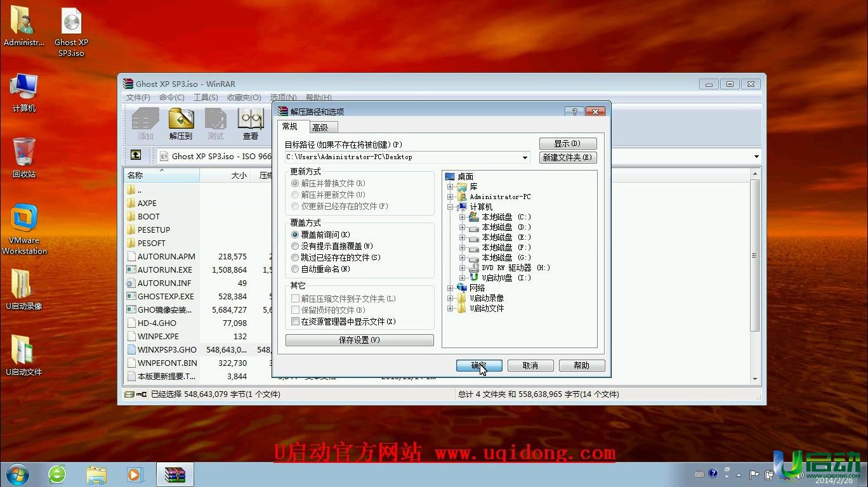Collapse the 计算机 tree node
This screenshot has height=487, width=868.
450,207
